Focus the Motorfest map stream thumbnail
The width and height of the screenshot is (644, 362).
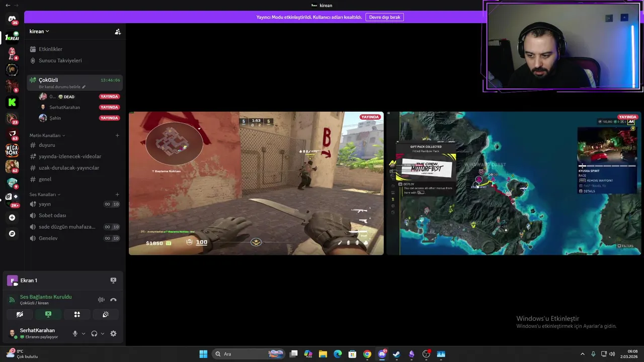click(513, 184)
